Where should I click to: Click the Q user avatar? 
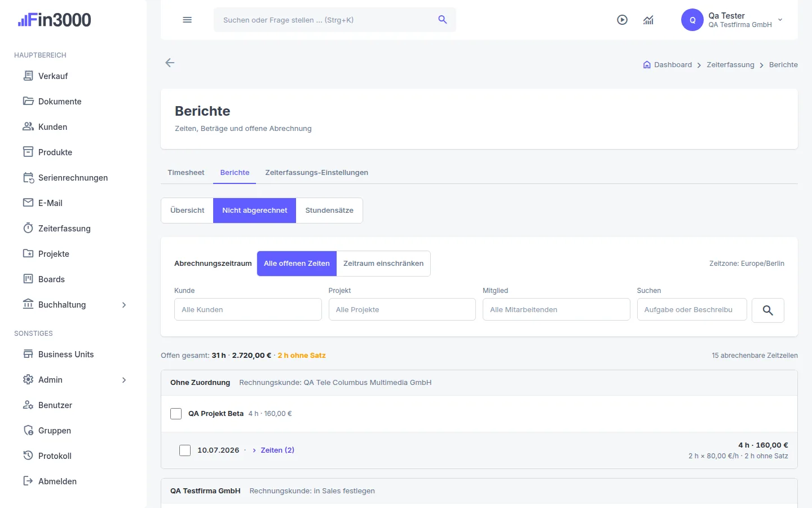pos(692,20)
